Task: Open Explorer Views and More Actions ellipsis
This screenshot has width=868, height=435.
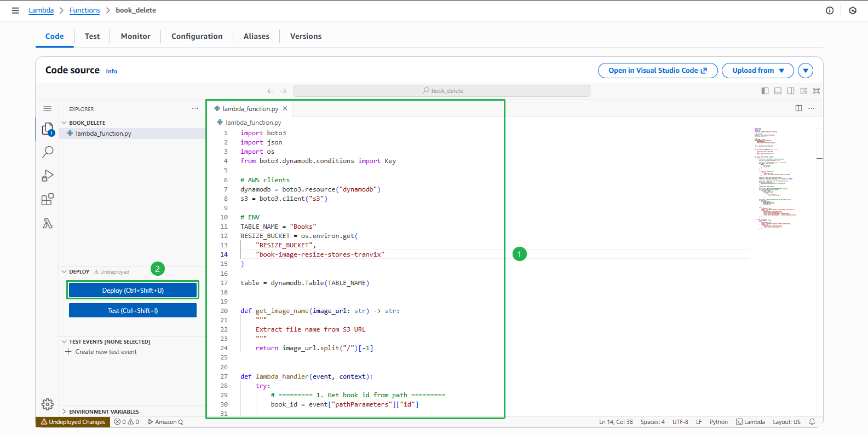Action: click(x=195, y=108)
